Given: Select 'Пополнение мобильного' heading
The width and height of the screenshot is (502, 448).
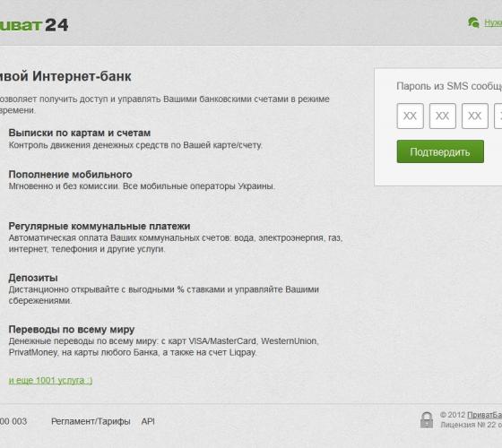Looking at the screenshot, I should pyautogui.click(x=71, y=175).
